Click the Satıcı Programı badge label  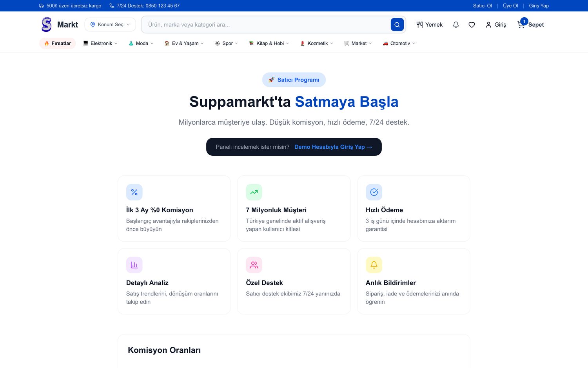pyautogui.click(x=298, y=80)
